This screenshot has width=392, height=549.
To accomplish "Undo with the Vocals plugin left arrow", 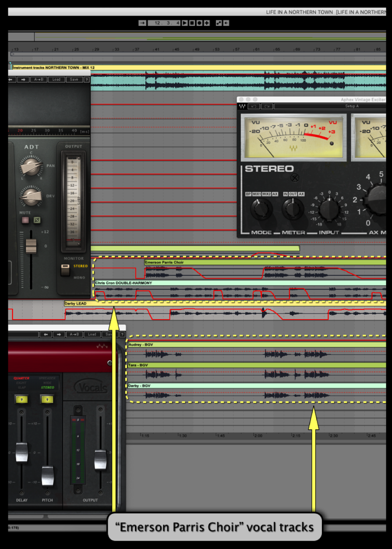I will (x=45, y=334).
